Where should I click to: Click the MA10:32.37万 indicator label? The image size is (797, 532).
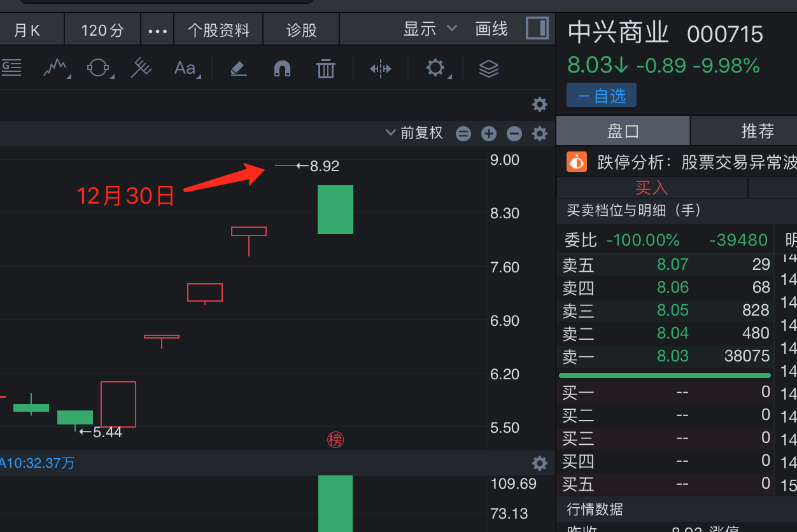click(38, 463)
